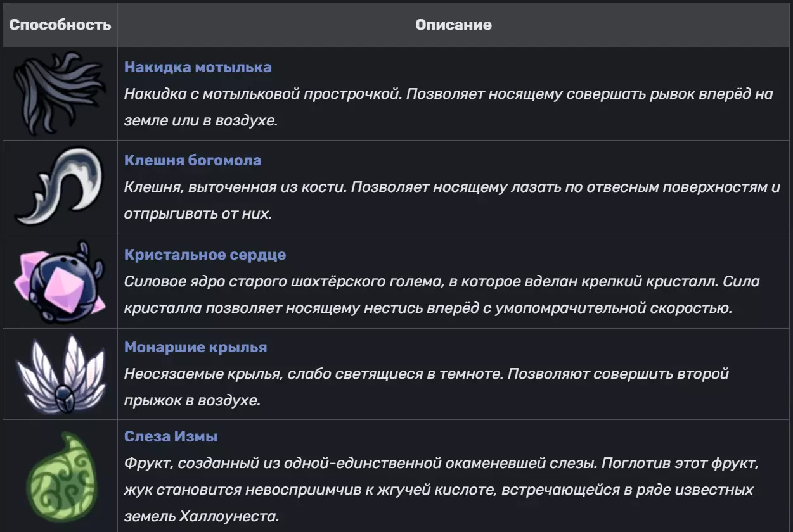Click the text "отпрыгивать от них."

coord(198,214)
